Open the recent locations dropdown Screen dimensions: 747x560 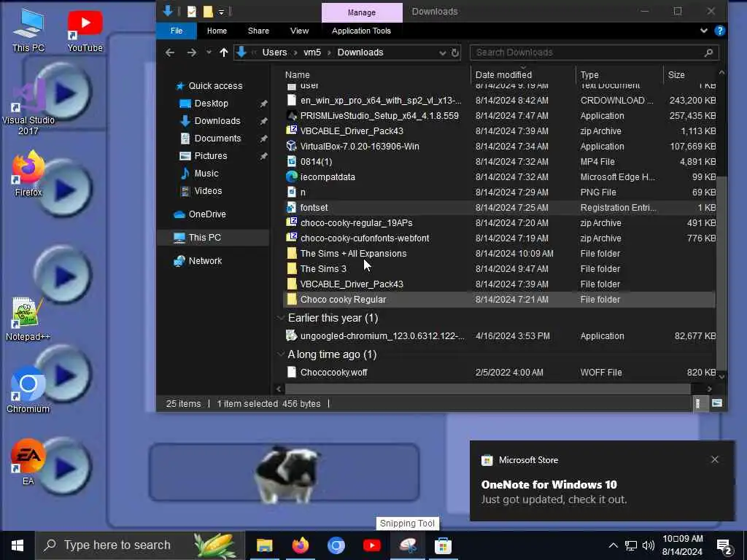coord(209,52)
